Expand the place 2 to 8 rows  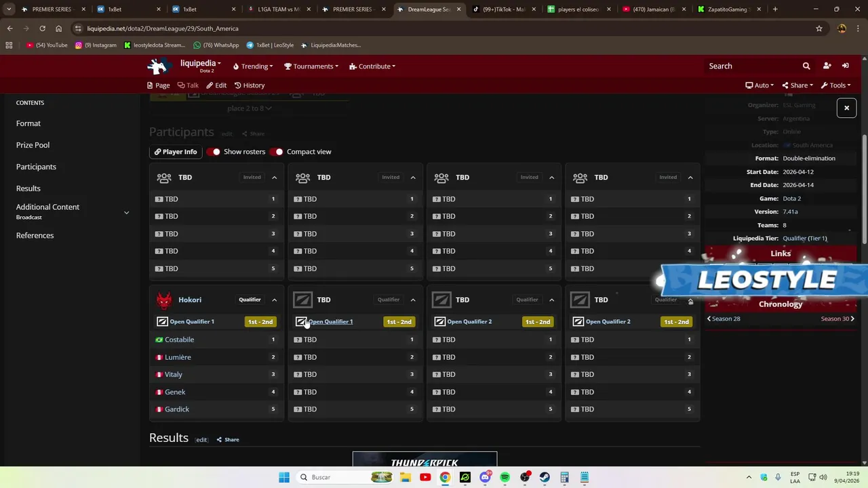point(250,108)
